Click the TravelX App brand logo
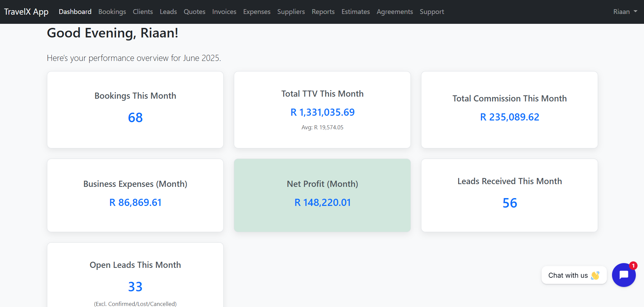The image size is (644, 307). [x=26, y=12]
